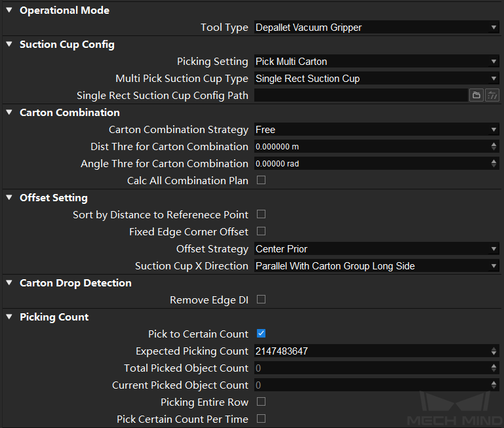This screenshot has width=504, height=428.
Task: Open Carton Combination Strategy dropdown
Action: 376,130
